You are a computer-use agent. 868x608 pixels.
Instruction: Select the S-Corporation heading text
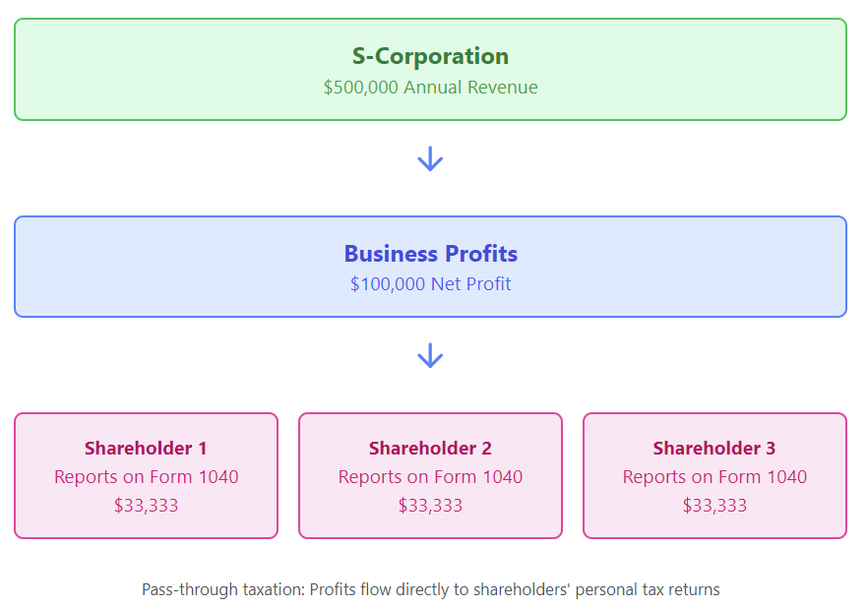coord(430,56)
